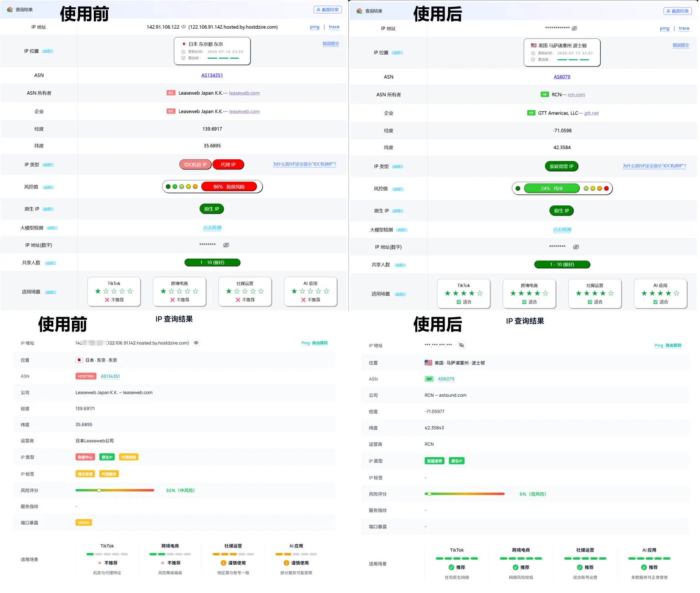
Task: Click the red 代理 IP badge
Action: coord(228,164)
